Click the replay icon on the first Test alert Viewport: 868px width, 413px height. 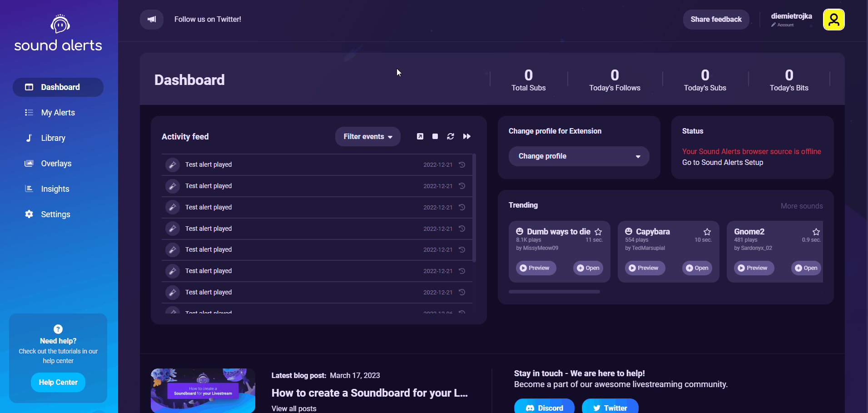(x=461, y=164)
